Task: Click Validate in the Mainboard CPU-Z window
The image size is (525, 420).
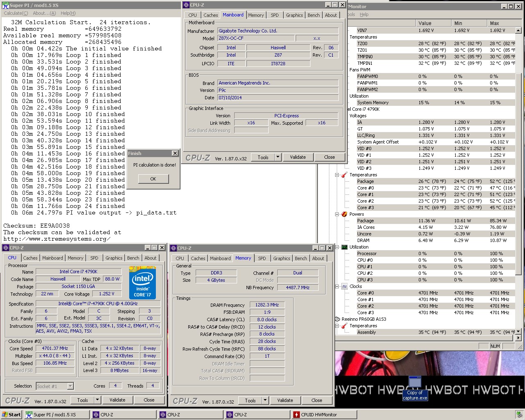Action: [298, 157]
